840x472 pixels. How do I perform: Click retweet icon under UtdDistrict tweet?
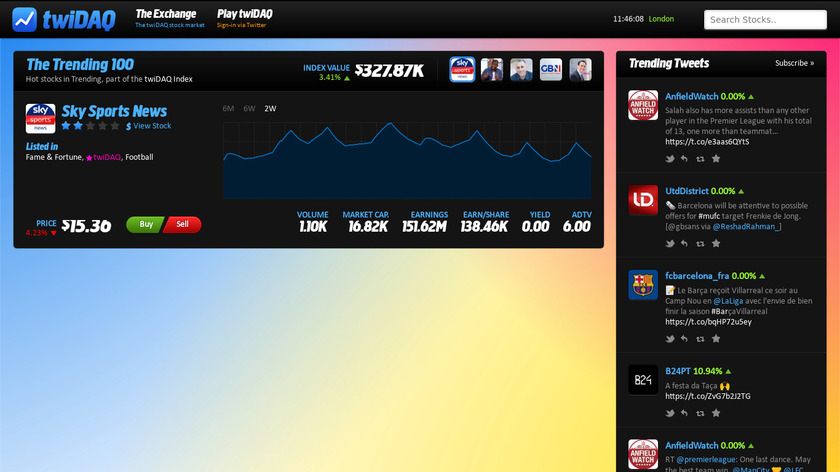tap(700, 243)
